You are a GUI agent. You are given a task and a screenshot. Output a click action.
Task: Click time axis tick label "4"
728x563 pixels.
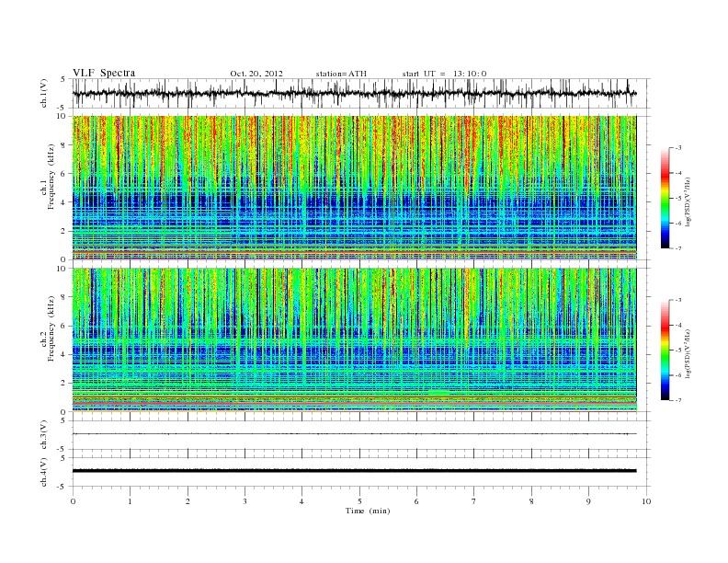pyautogui.click(x=301, y=501)
